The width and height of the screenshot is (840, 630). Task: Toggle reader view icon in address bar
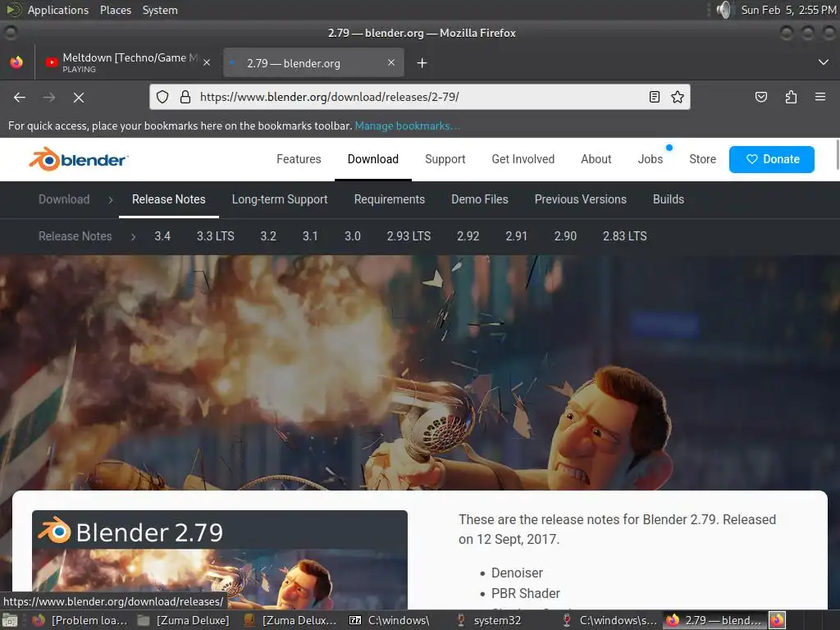[654, 97]
